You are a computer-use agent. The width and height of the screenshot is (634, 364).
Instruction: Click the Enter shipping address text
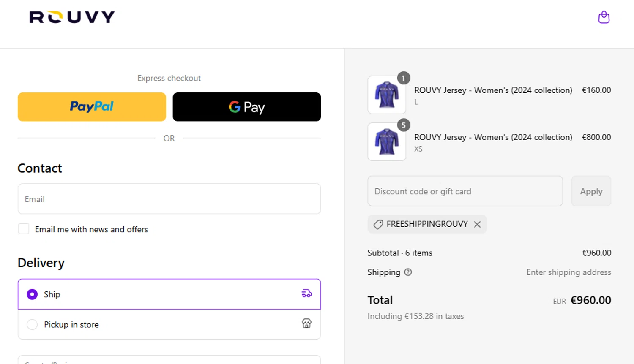coord(568,272)
